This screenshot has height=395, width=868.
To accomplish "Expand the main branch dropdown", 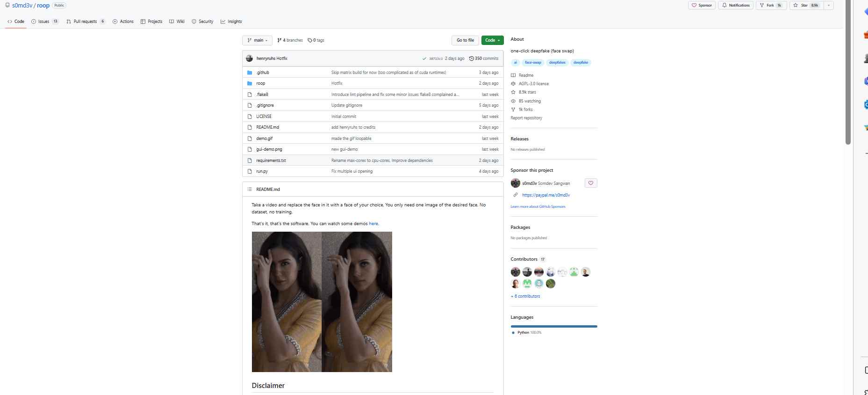I will coord(257,40).
